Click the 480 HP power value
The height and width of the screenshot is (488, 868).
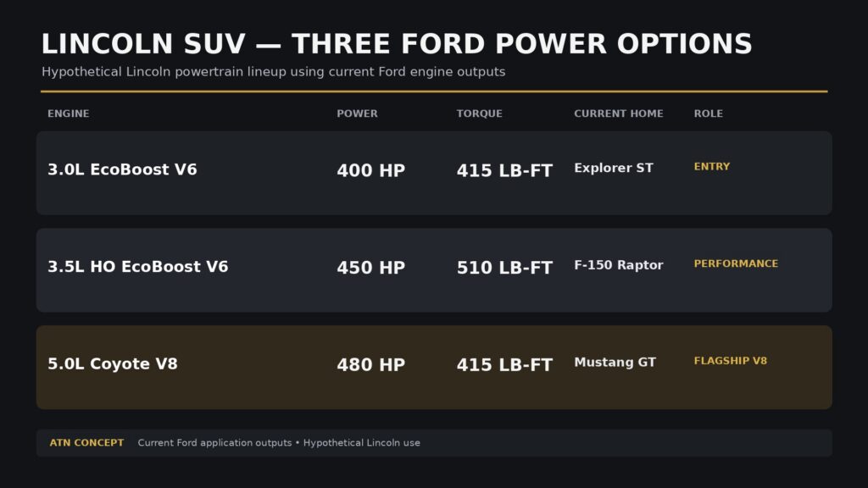pos(371,364)
